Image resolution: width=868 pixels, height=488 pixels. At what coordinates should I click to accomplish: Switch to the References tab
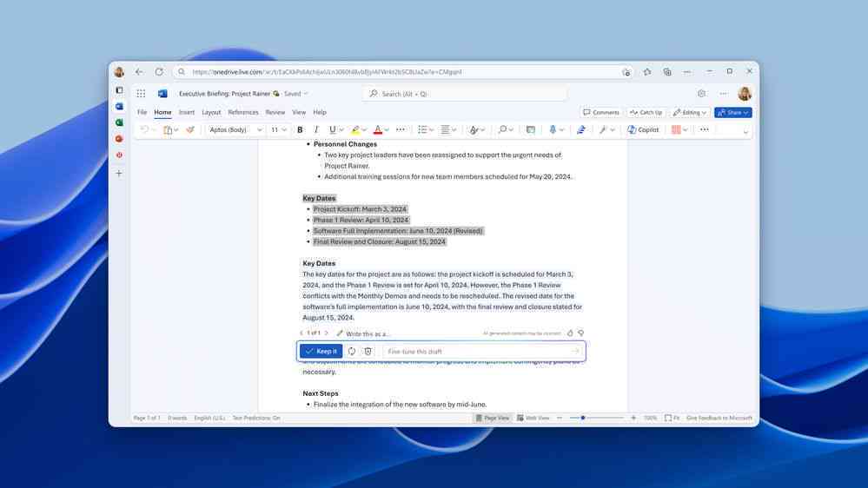click(x=243, y=112)
